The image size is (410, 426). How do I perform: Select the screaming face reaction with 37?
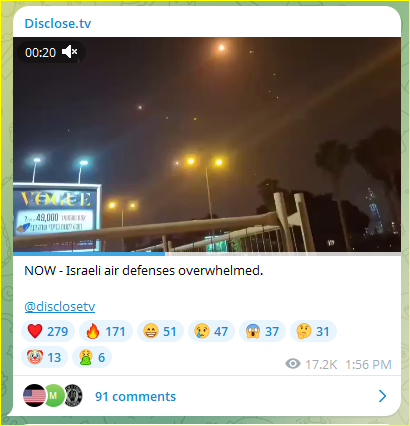(262, 331)
